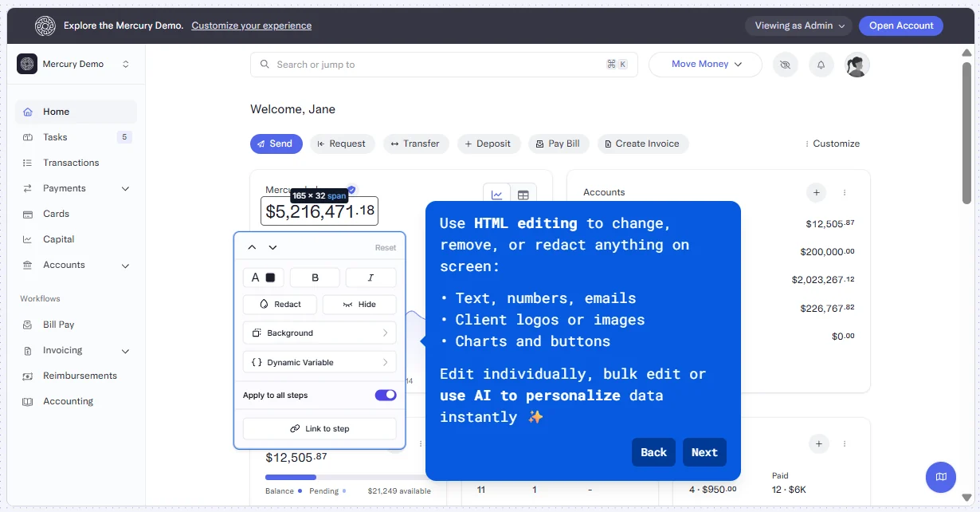Open the Mercury Demo workspace switcher
This screenshot has width=980, height=512.
[74, 64]
